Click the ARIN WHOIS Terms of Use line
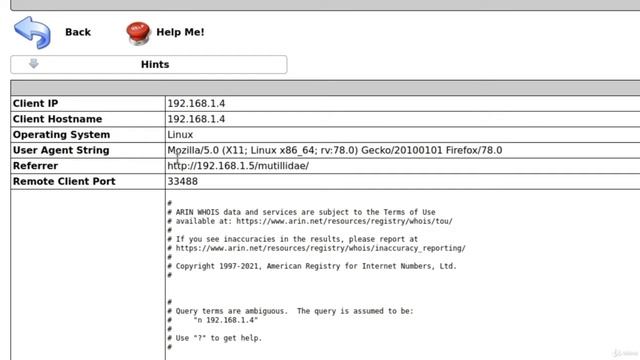Viewport: 640px width, 360px height. (301, 212)
